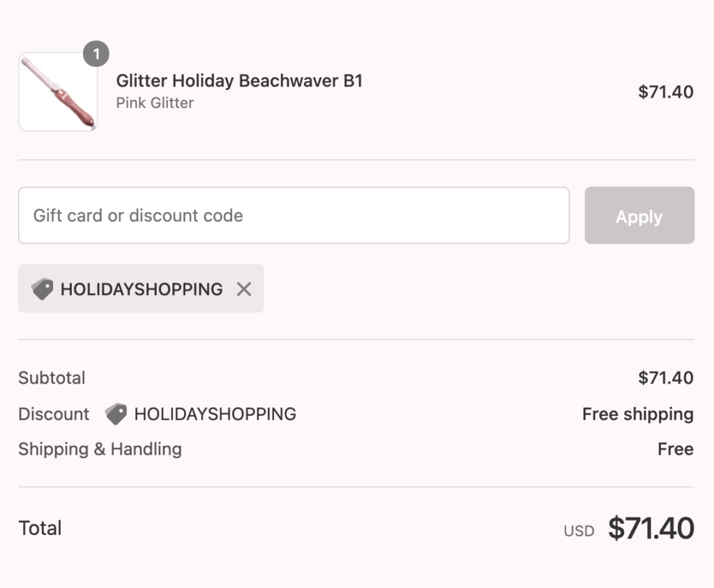
Task: Remove the HOLIDAYSHOPPING code with the X
Action: [x=243, y=289]
